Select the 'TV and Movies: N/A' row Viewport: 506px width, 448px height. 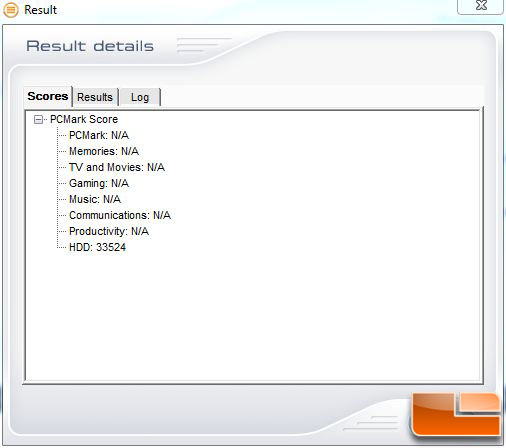[x=117, y=167]
